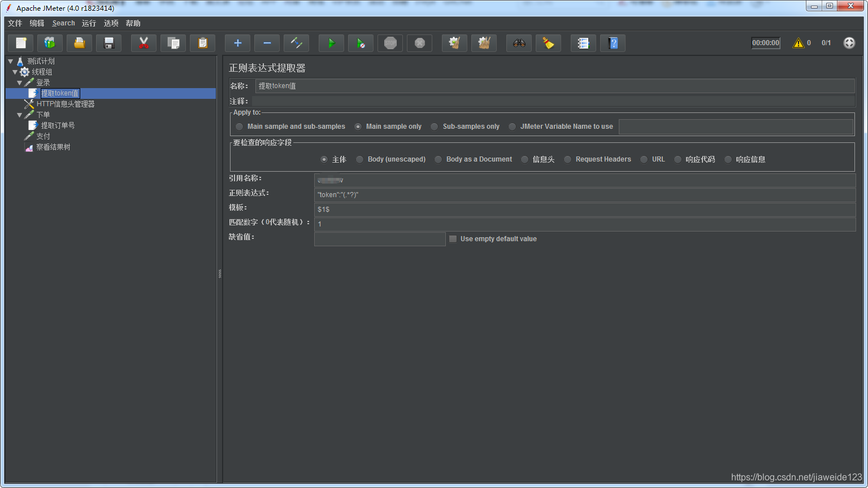Screen dimensions: 868x488
Task: Select Body (unescaped) radio button
Action: coord(360,159)
